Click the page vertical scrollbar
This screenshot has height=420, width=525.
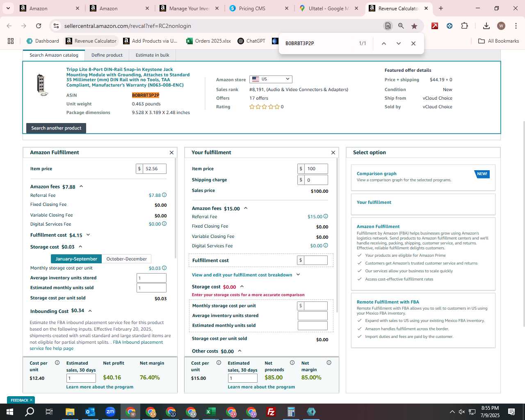click(x=523, y=224)
